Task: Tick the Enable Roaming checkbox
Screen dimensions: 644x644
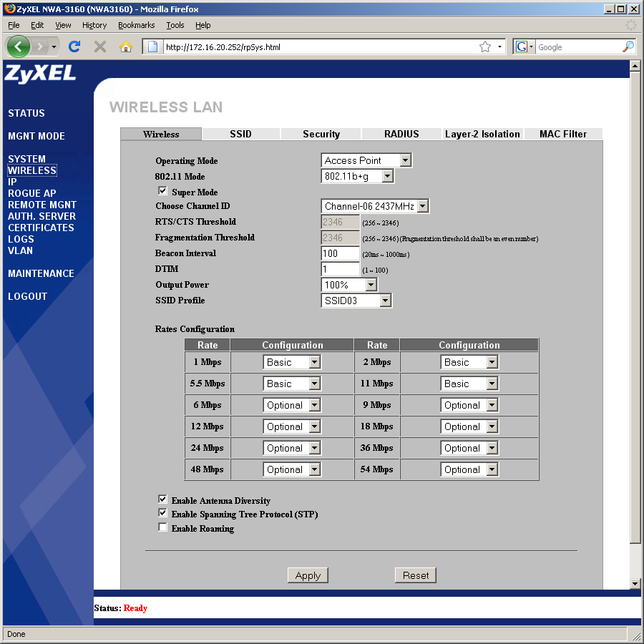Action: (x=162, y=527)
